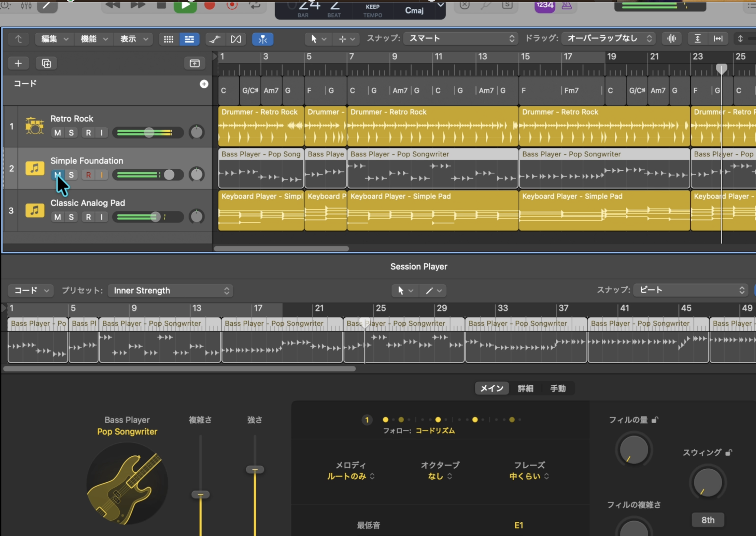Click the 8th swing button
Image resolution: width=756 pixels, height=536 pixels.
707,520
